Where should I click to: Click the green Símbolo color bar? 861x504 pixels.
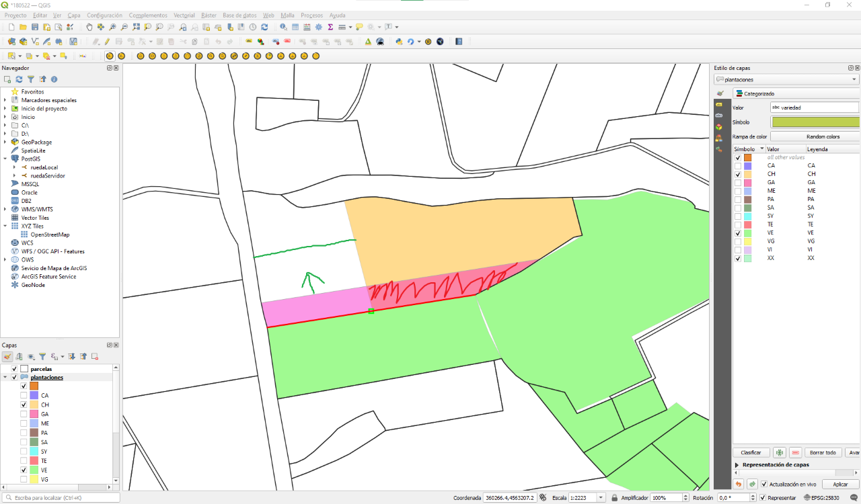click(814, 122)
